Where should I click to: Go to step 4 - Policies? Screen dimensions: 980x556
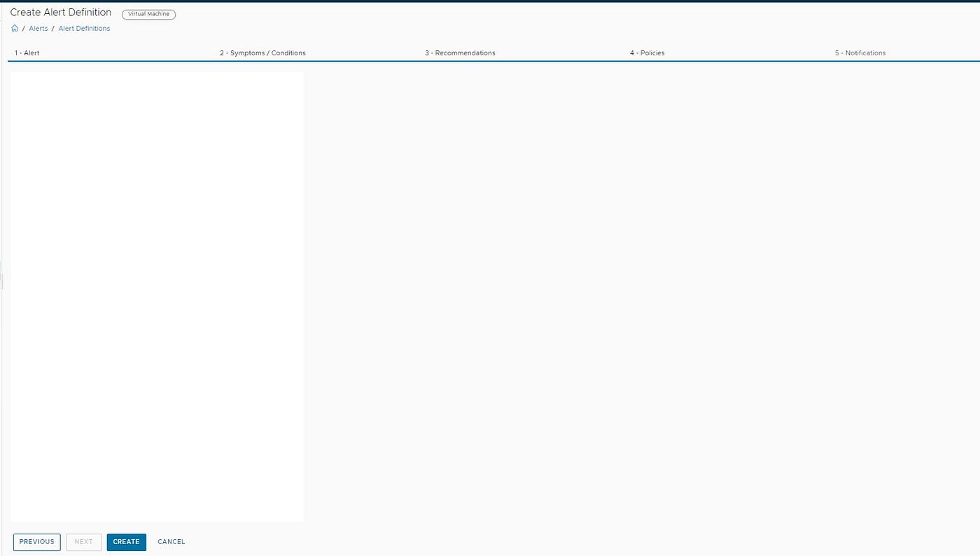click(x=647, y=53)
